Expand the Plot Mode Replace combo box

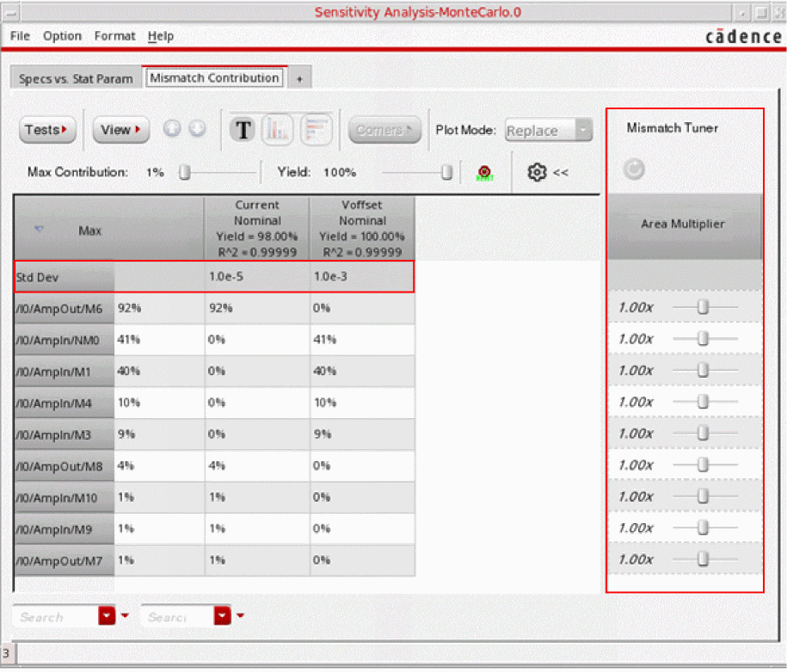[x=549, y=131]
